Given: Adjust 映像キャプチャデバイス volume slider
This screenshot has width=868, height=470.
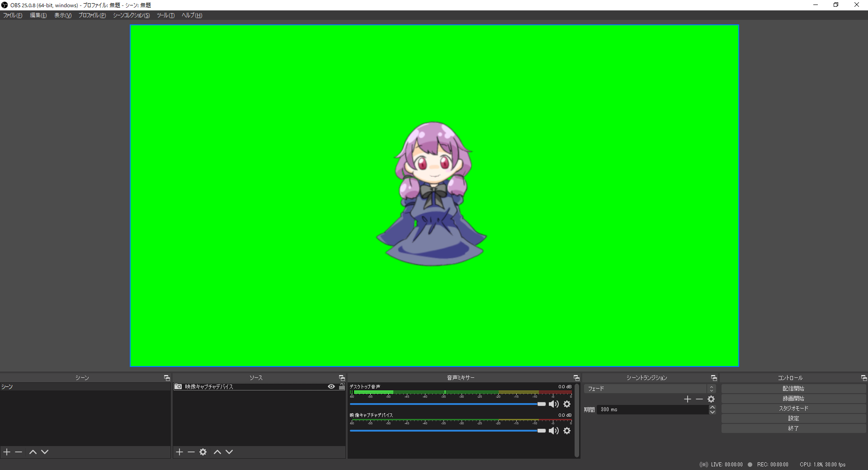Looking at the screenshot, I should click(x=448, y=431).
